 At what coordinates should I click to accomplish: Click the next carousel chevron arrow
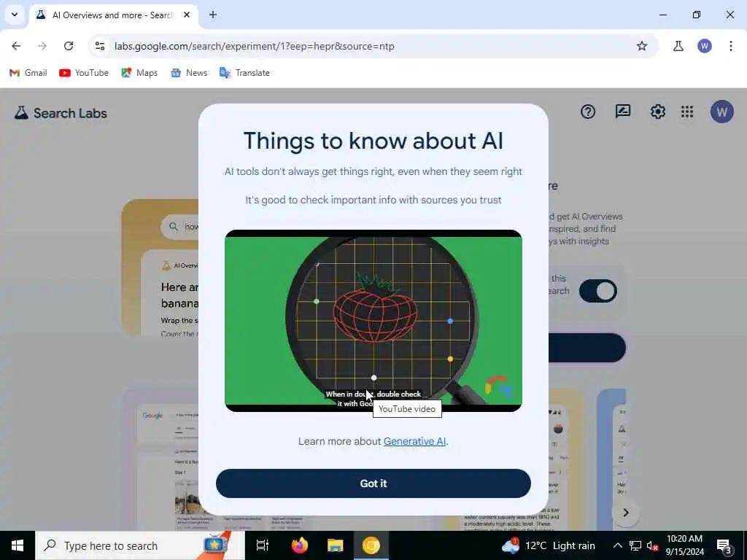point(625,513)
